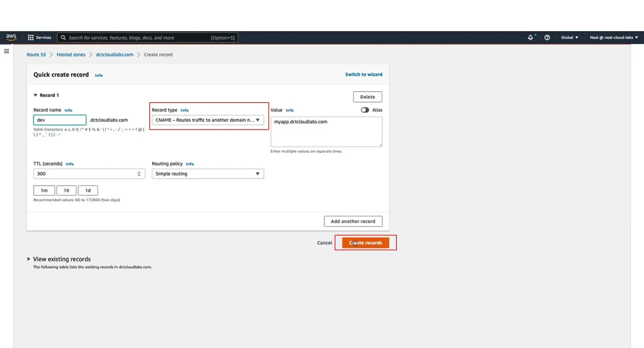This screenshot has width=644, height=348.
Task: Open the AWS home logo
Action: point(11,37)
